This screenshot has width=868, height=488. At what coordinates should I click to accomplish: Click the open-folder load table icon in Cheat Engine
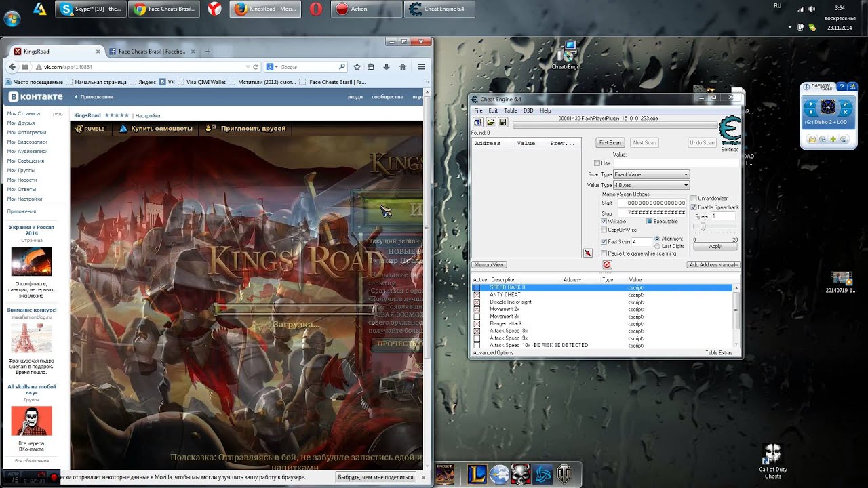point(490,122)
